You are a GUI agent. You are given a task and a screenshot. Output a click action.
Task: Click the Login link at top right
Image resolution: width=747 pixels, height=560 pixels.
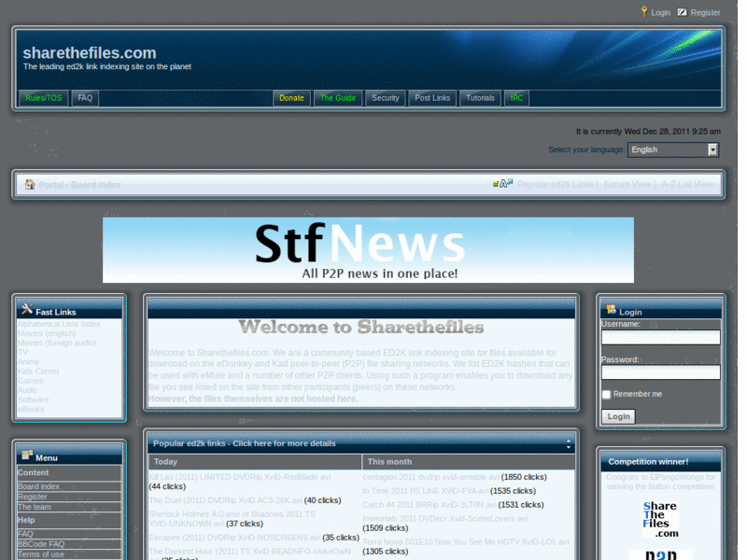tap(661, 12)
